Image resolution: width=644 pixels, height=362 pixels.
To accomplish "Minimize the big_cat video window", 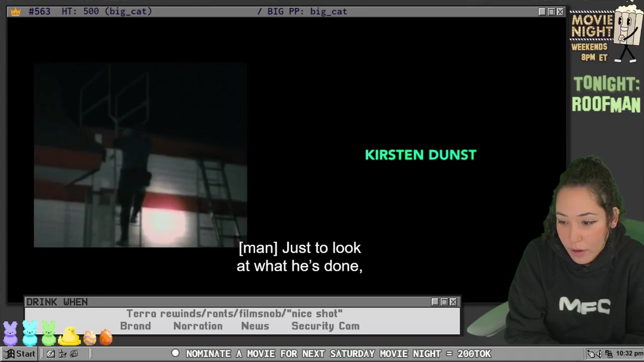I will [542, 12].
